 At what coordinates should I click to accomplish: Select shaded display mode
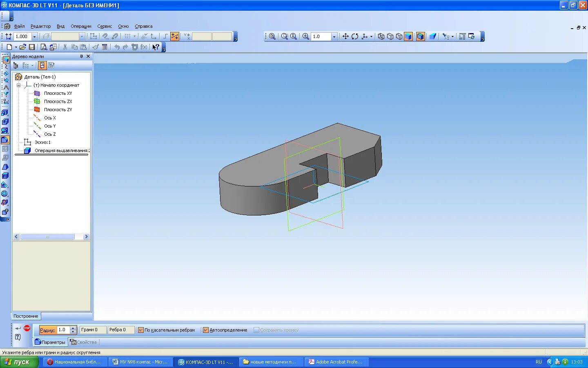tap(408, 36)
